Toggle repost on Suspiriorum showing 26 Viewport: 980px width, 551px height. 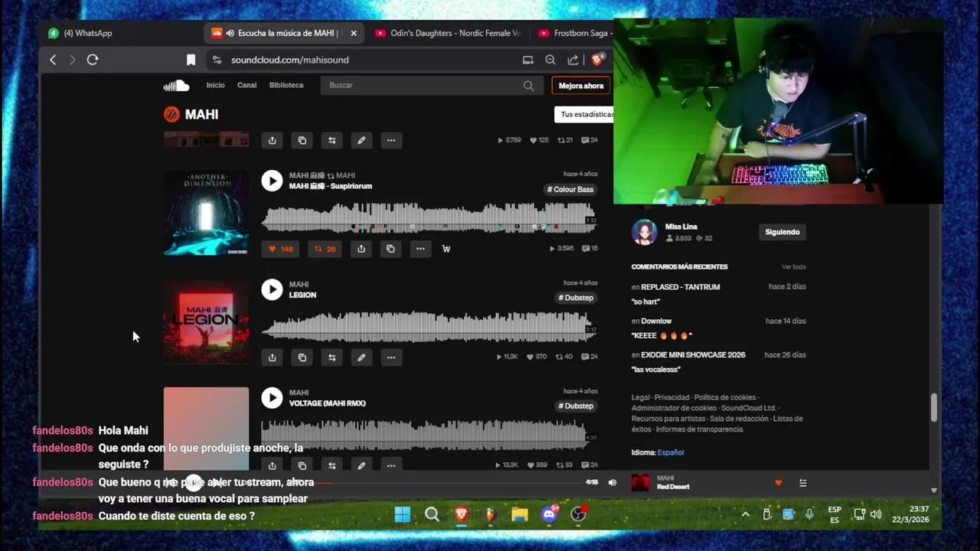(x=325, y=249)
